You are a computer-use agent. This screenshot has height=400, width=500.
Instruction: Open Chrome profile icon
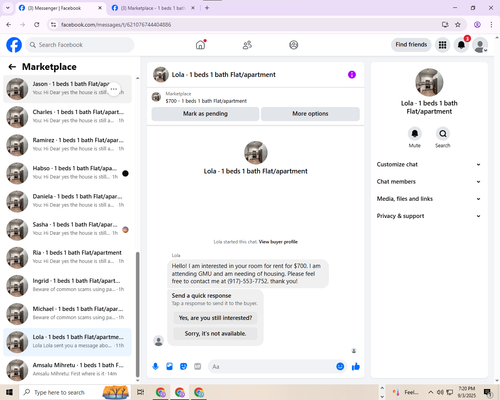[477, 25]
